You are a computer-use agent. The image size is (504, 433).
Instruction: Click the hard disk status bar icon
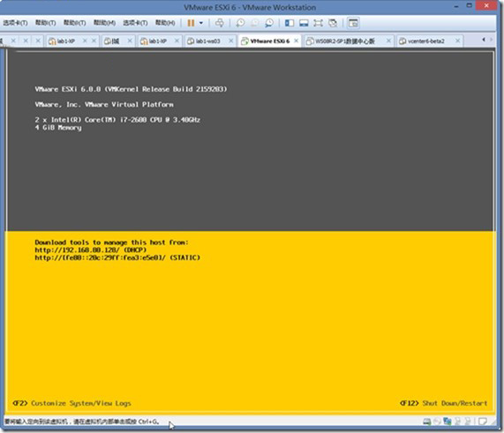pos(427,422)
